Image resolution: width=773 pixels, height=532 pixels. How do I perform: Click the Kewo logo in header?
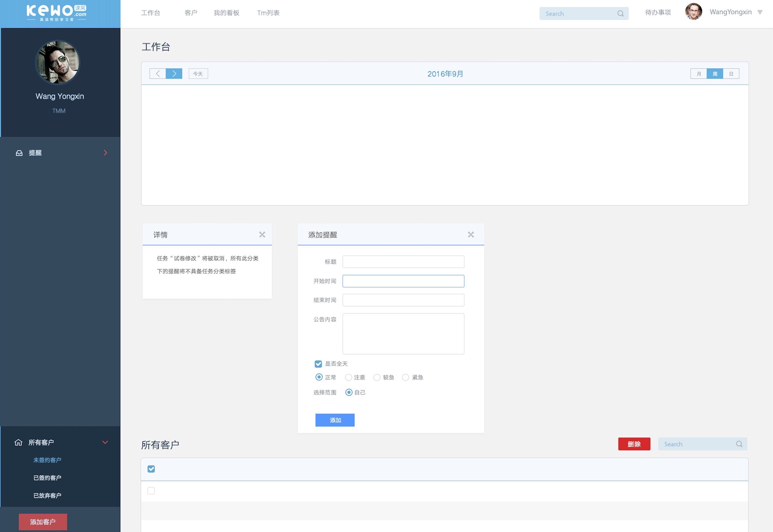click(x=56, y=13)
